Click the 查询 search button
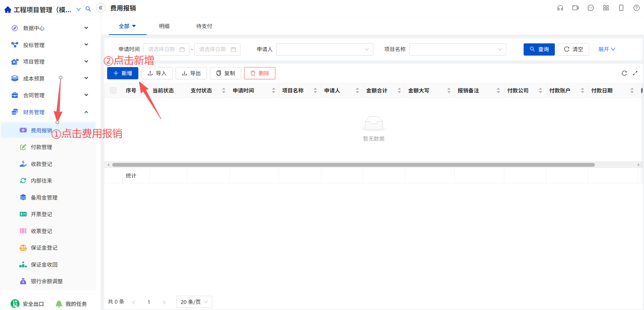 coord(539,49)
